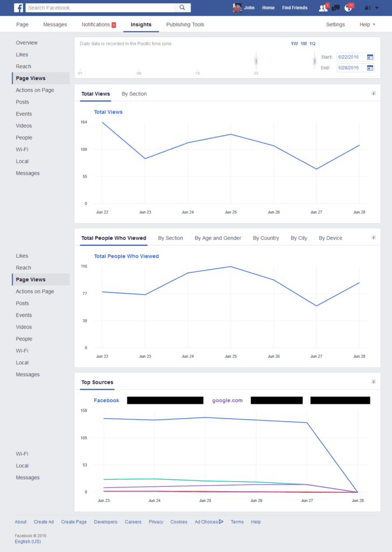This screenshot has width=392, height=552.
Task: Open the privacy shortcuts lock icon
Action: pyautogui.click(x=367, y=8)
